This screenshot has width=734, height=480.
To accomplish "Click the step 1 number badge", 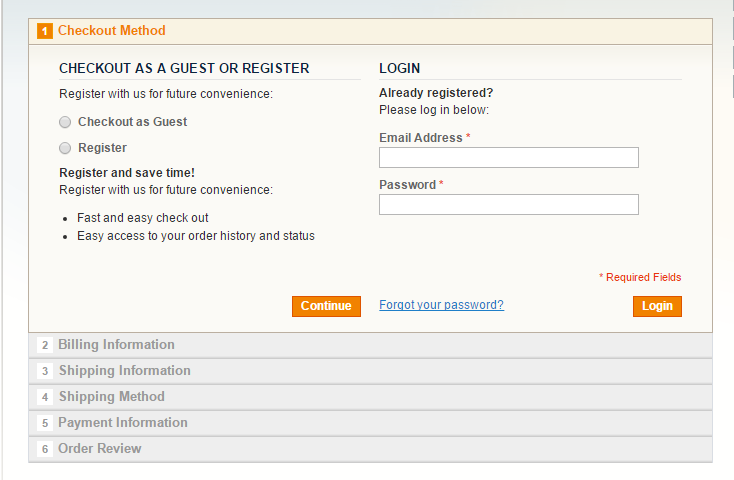I will point(45,31).
